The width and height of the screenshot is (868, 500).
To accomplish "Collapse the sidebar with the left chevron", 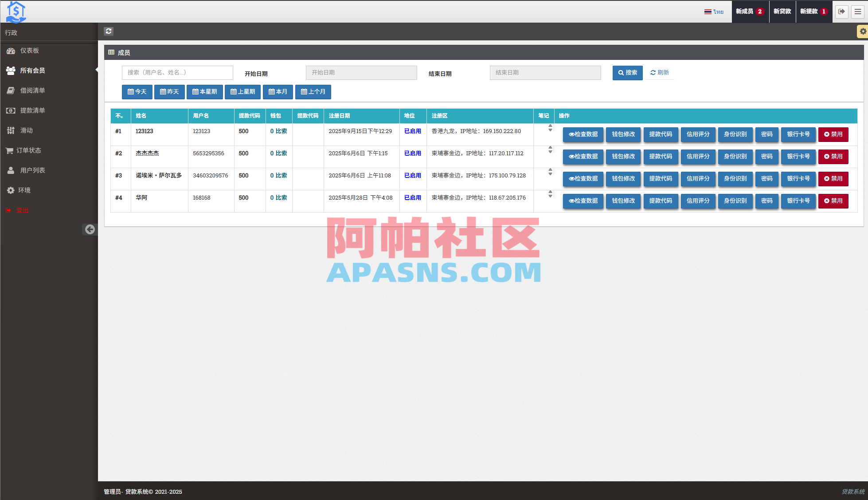I will coord(90,229).
